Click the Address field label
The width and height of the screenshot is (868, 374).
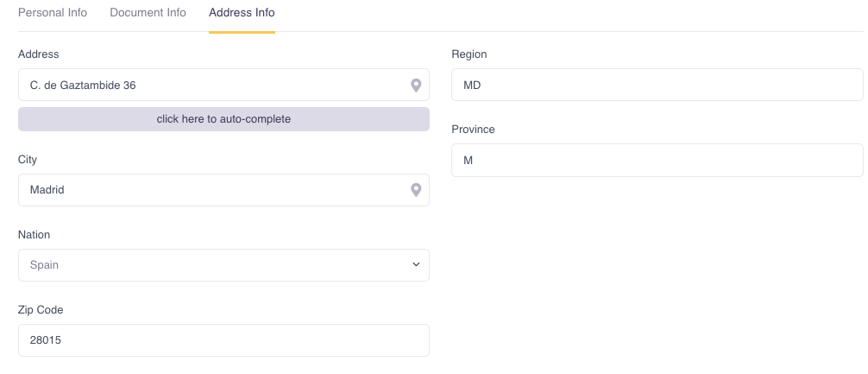coord(39,54)
